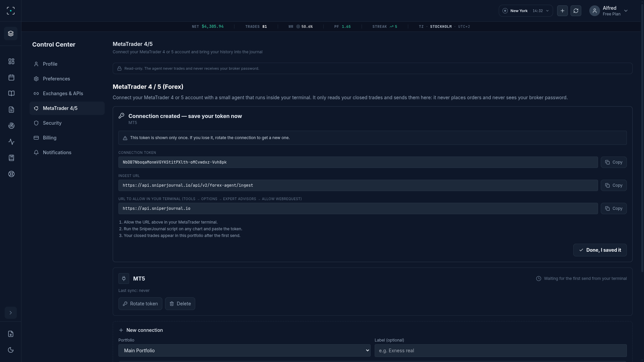This screenshot has width=644, height=362.
Task: Open the Billing settings section
Action: point(67,138)
